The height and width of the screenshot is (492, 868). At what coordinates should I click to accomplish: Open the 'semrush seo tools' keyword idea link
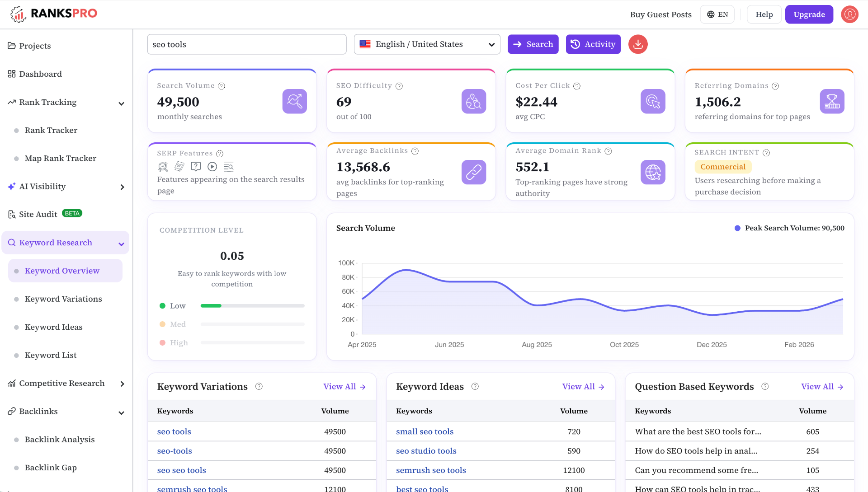click(x=431, y=470)
